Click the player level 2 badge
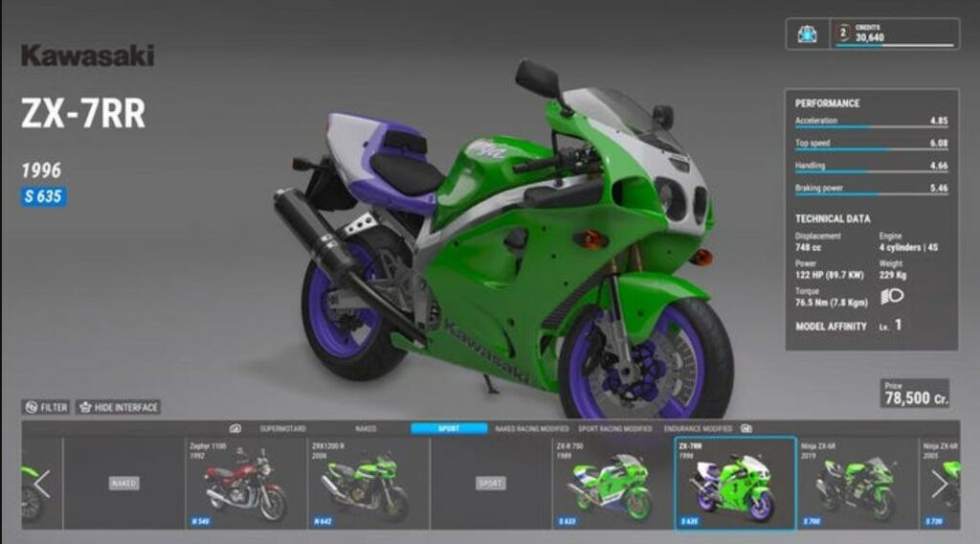 click(x=843, y=33)
